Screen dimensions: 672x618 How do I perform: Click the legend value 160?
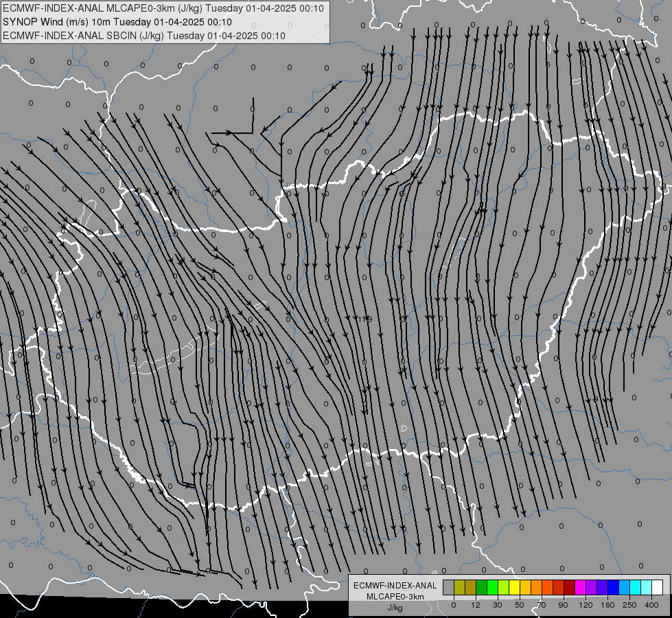pyautogui.click(x=607, y=605)
